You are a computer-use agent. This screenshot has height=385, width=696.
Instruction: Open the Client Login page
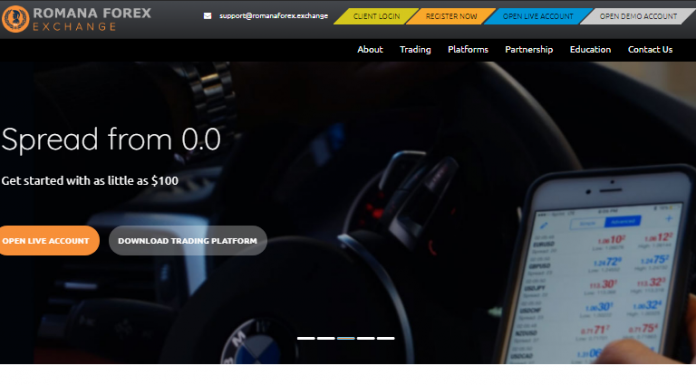376,16
